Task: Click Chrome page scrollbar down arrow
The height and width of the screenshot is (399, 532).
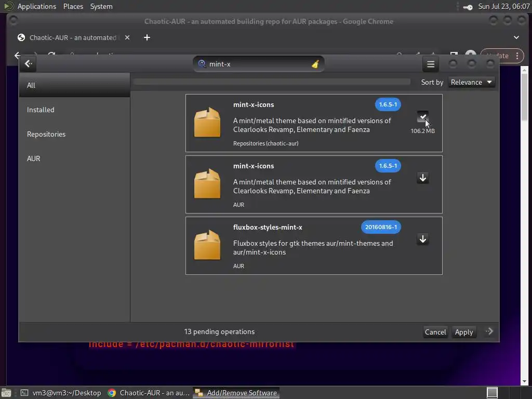Action: point(524,381)
